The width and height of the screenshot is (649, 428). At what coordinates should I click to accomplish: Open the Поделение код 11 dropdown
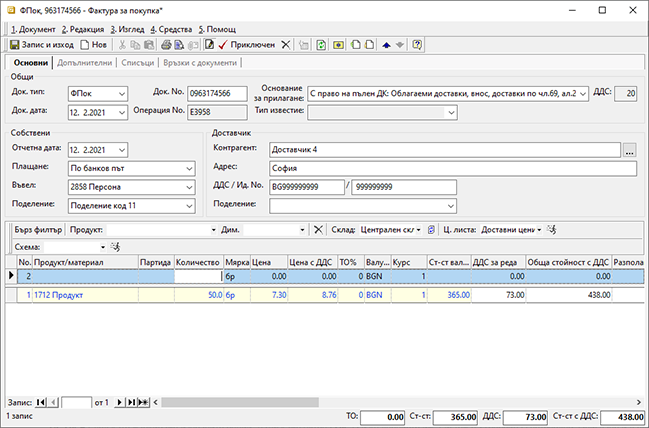tap(189, 205)
